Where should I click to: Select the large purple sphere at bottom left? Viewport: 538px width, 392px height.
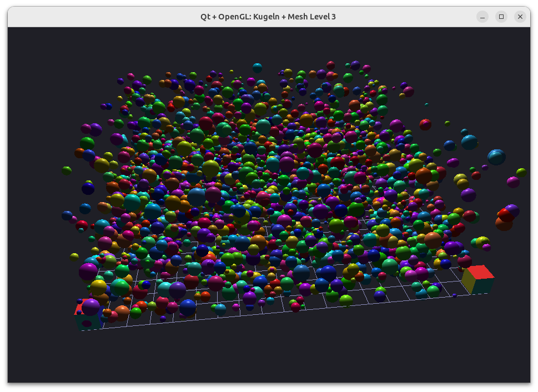click(88, 272)
